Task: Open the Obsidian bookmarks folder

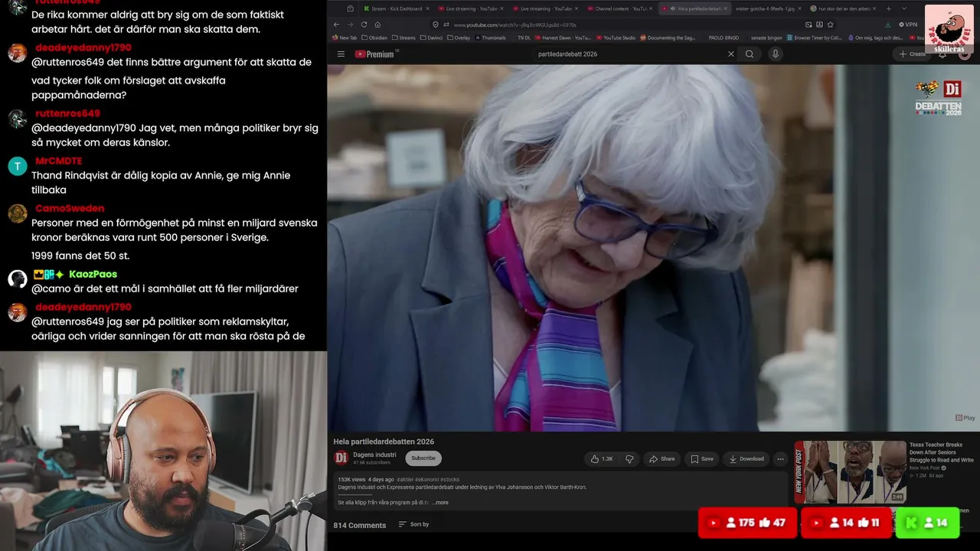Action: 374,37
